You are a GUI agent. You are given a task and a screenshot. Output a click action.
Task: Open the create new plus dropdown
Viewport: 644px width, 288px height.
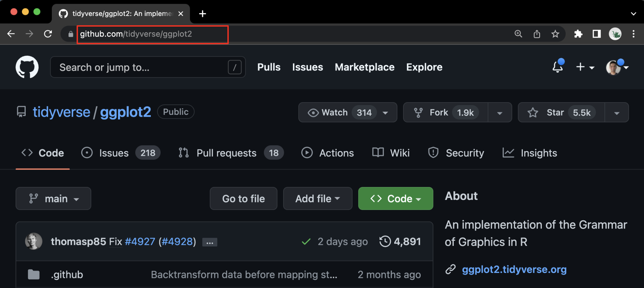[585, 67]
